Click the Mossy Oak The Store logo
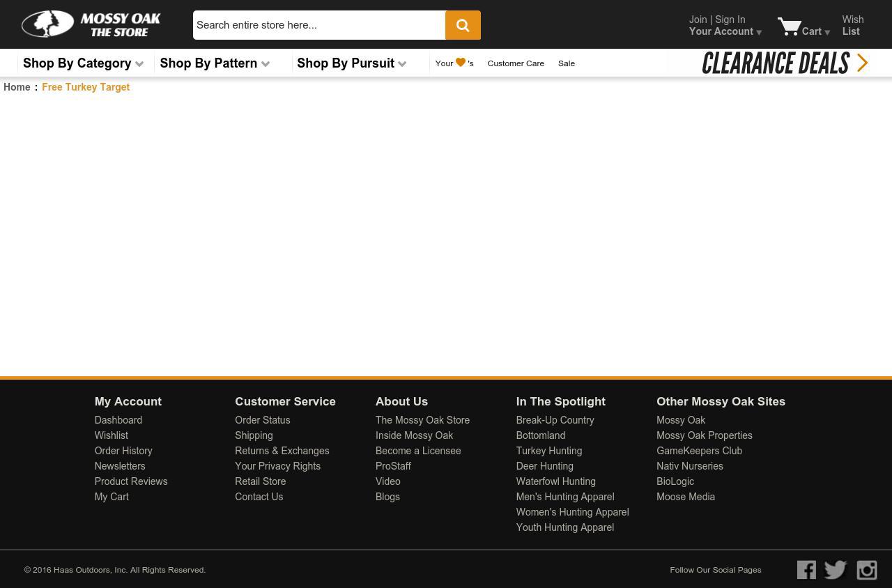 pos(91,24)
